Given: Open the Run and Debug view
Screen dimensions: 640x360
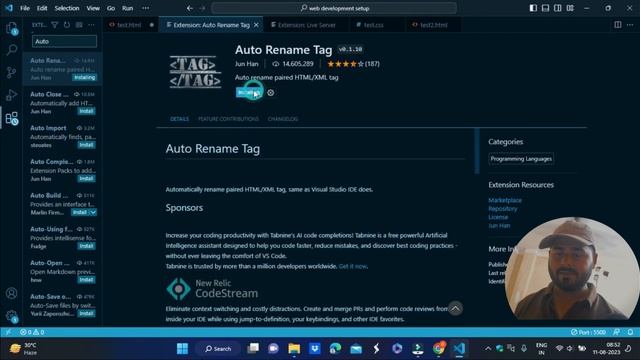Looking at the screenshot, I should click(11, 95).
